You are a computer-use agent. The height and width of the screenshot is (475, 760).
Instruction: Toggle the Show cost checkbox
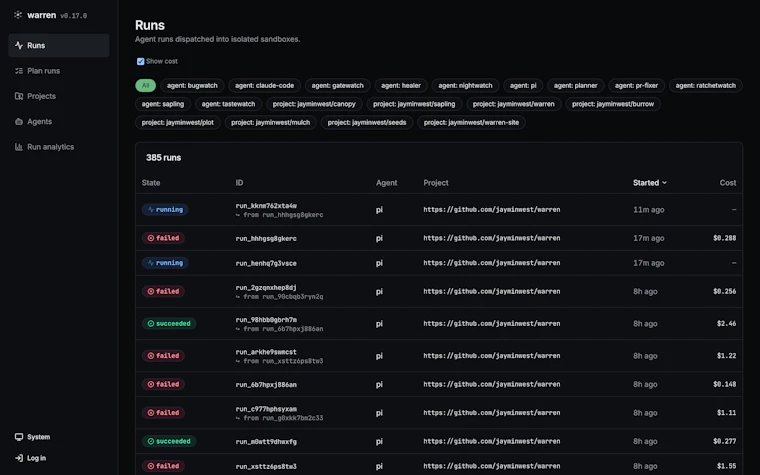pos(141,62)
